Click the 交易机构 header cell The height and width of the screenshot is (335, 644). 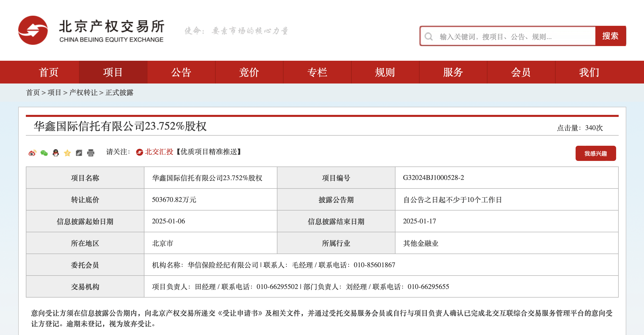(85, 287)
